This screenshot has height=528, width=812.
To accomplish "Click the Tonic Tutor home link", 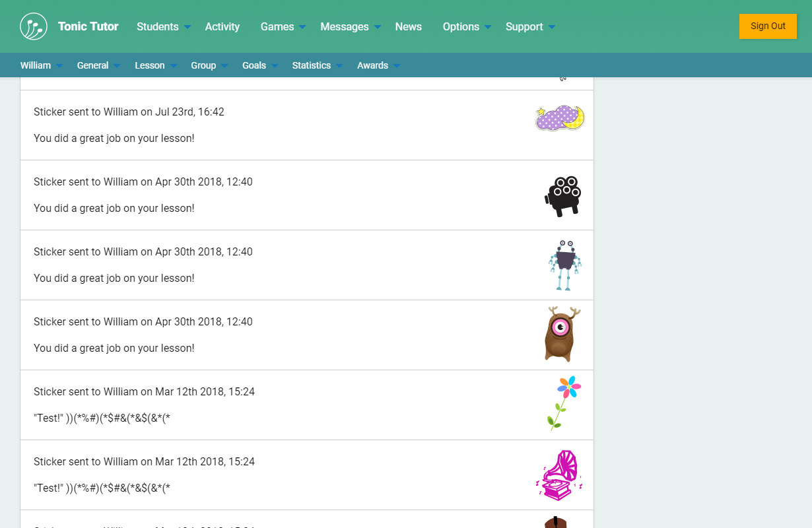I will coord(88,26).
